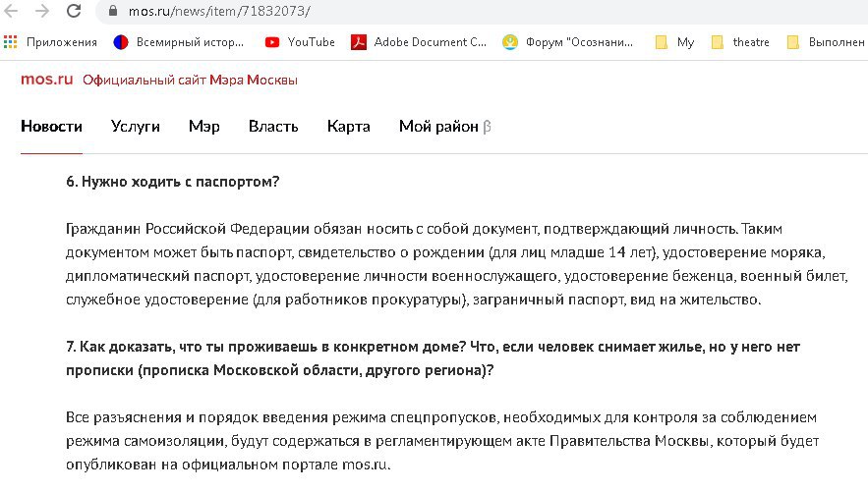Go to the Мэр section

click(x=203, y=127)
